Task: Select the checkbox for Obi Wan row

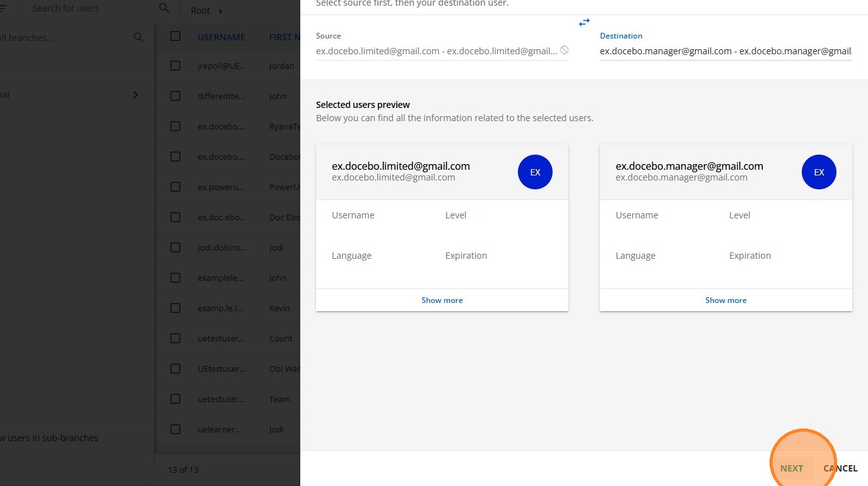Action: point(175,369)
